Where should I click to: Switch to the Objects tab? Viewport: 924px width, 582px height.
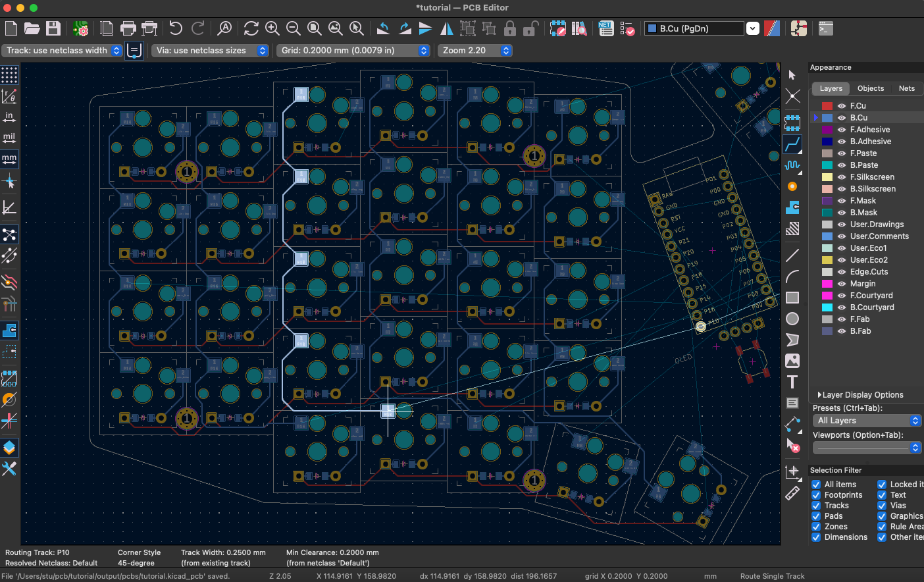871,88
